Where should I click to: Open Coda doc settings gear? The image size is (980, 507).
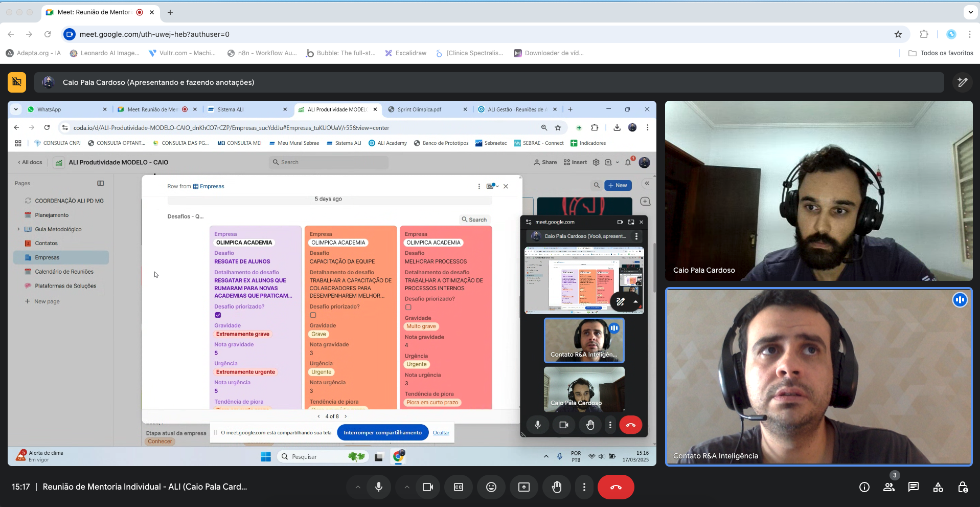click(x=596, y=162)
